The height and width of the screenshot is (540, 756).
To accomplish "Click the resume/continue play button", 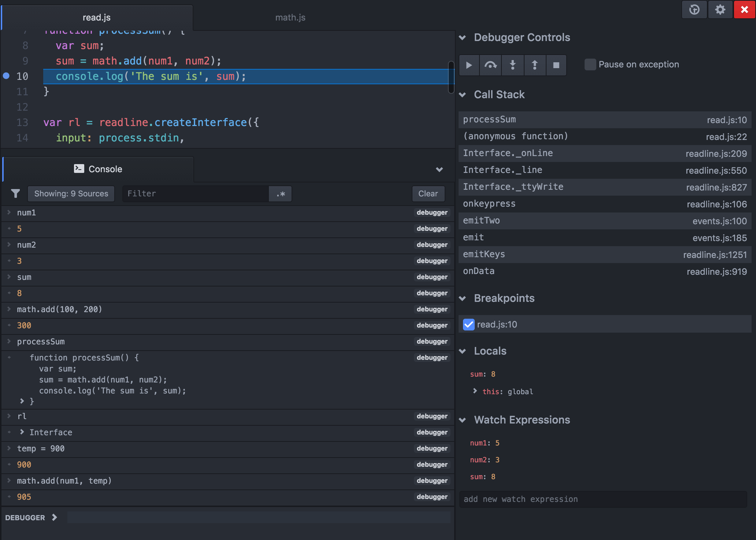I will coord(469,65).
